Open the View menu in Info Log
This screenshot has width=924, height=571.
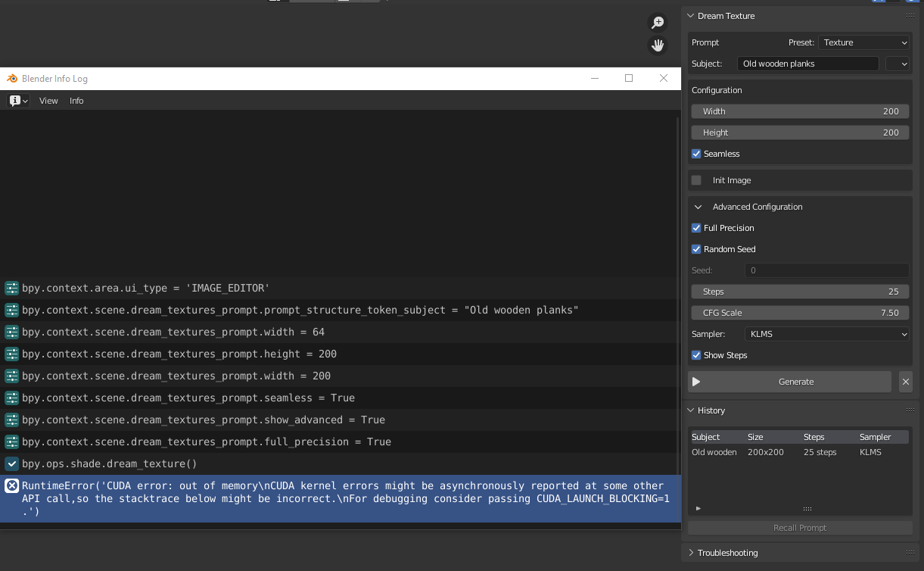coord(48,101)
